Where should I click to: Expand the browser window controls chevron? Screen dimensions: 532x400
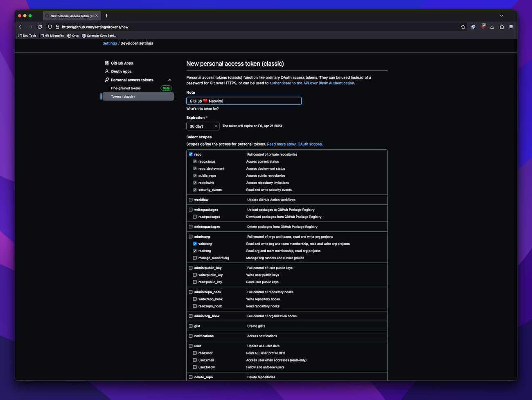click(x=501, y=16)
